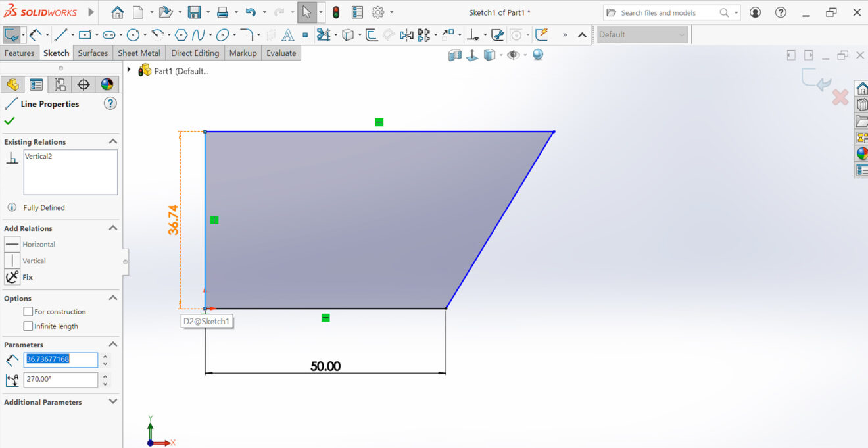This screenshot has width=868, height=448.
Task: Toggle Hide/Show Items eye icon
Action: click(x=513, y=55)
